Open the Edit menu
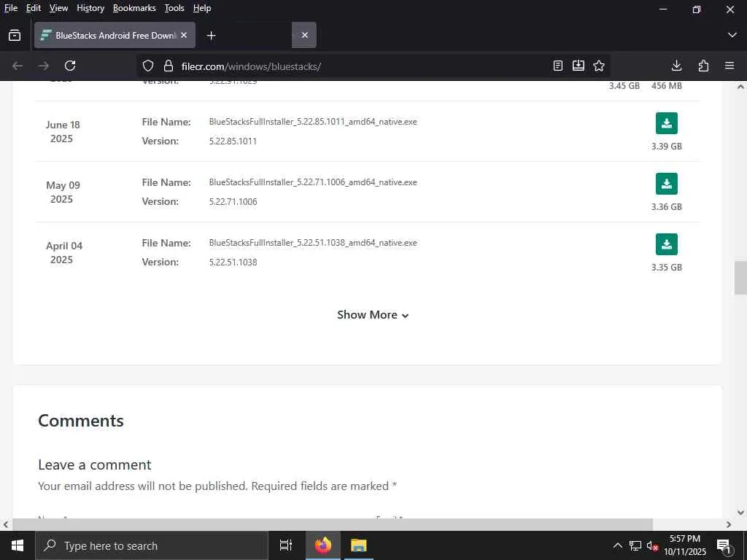747x560 pixels. click(x=34, y=8)
